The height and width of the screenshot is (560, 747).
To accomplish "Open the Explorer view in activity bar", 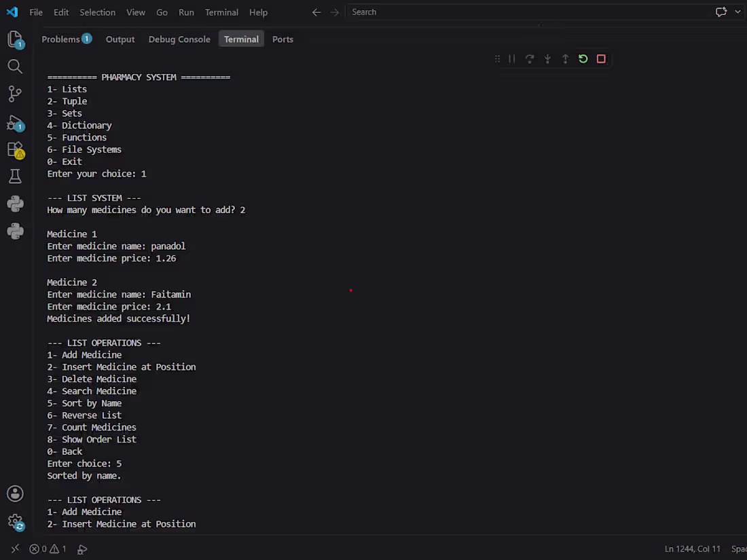I will point(15,39).
